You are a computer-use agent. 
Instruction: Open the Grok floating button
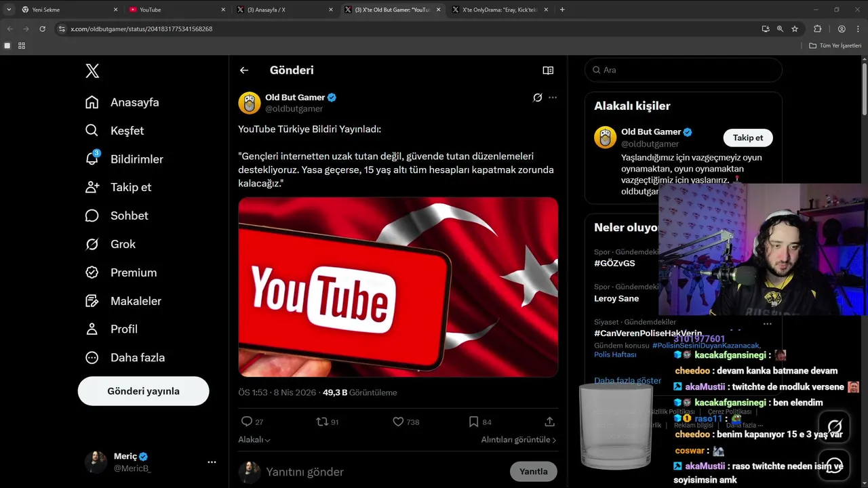pos(835,426)
